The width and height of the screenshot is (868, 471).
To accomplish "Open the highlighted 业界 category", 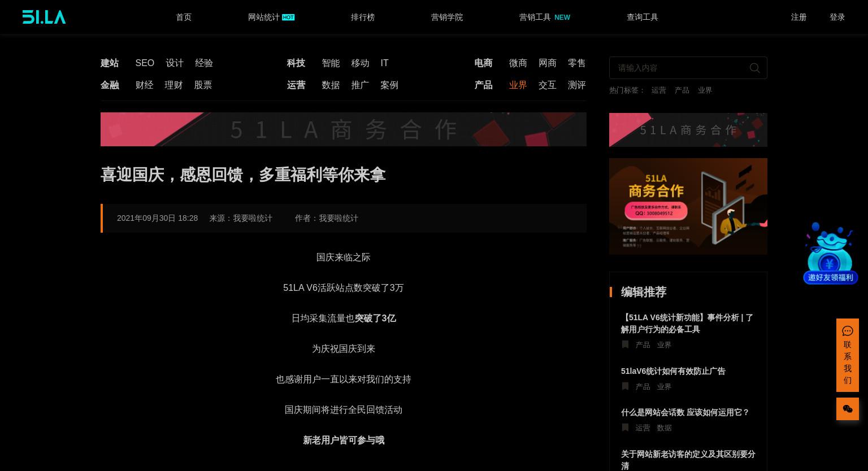I will [518, 85].
